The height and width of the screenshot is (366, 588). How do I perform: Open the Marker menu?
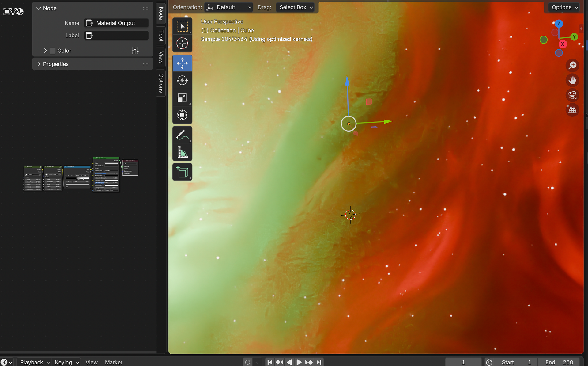click(x=113, y=362)
